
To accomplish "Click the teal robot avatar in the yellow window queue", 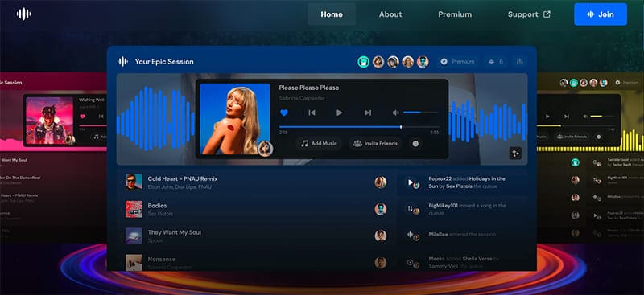I will 575,162.
